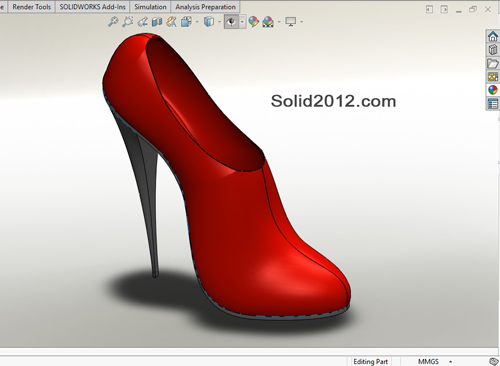Click the Zoom to Fit magnifier icon

tap(113, 22)
